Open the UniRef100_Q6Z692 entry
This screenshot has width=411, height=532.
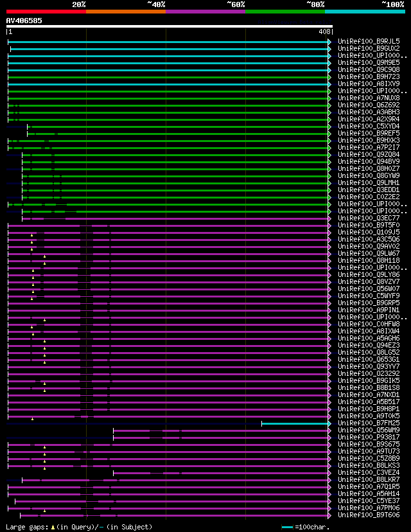click(x=369, y=105)
